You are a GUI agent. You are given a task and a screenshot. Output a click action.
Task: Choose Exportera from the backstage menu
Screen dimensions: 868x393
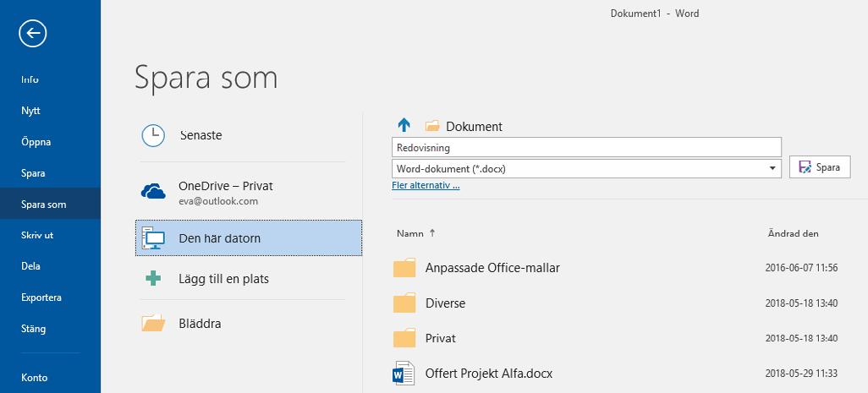[x=41, y=297]
